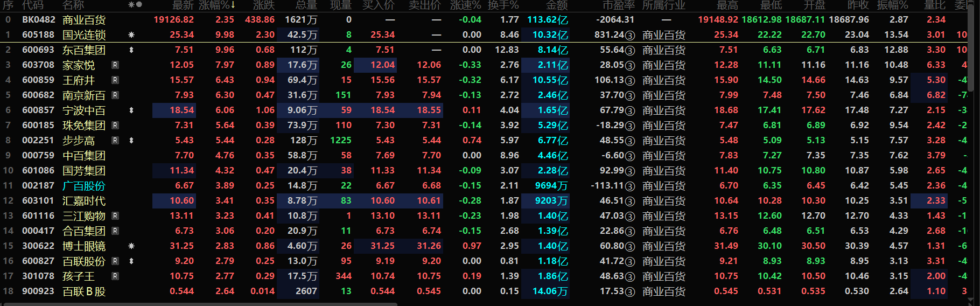Click the star marker icon on 博士眼镜 row

(131, 246)
